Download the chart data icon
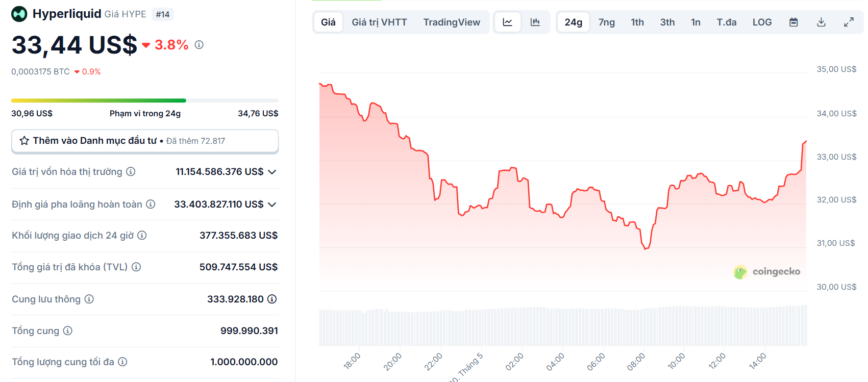 pyautogui.click(x=821, y=22)
